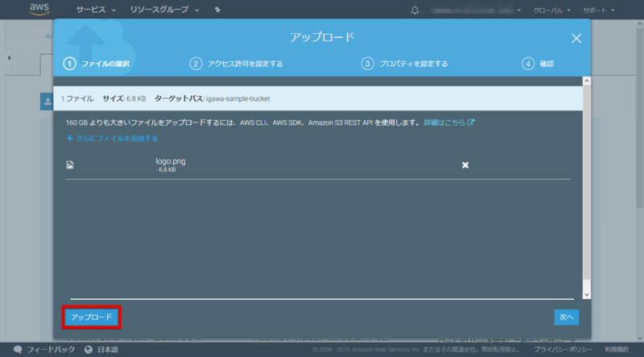The height and width of the screenshot is (357, 644).
Task: Open the サポート menu
Action: (599, 10)
